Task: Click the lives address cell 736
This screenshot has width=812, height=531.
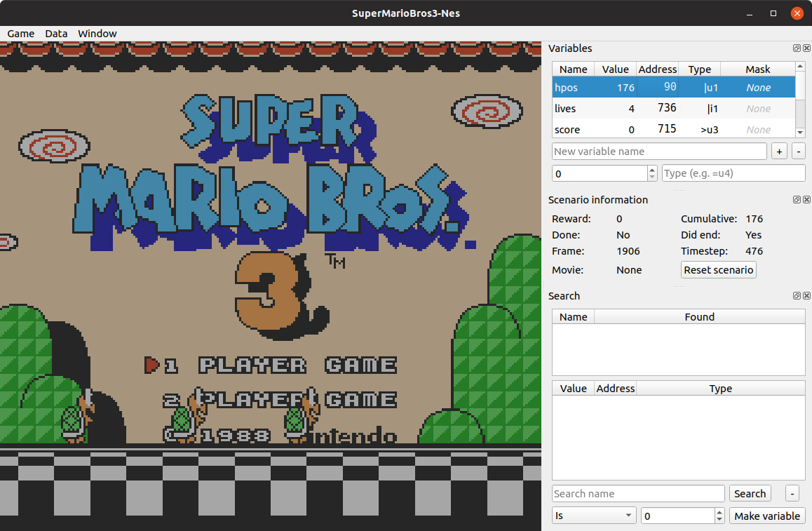Action: pyautogui.click(x=658, y=108)
